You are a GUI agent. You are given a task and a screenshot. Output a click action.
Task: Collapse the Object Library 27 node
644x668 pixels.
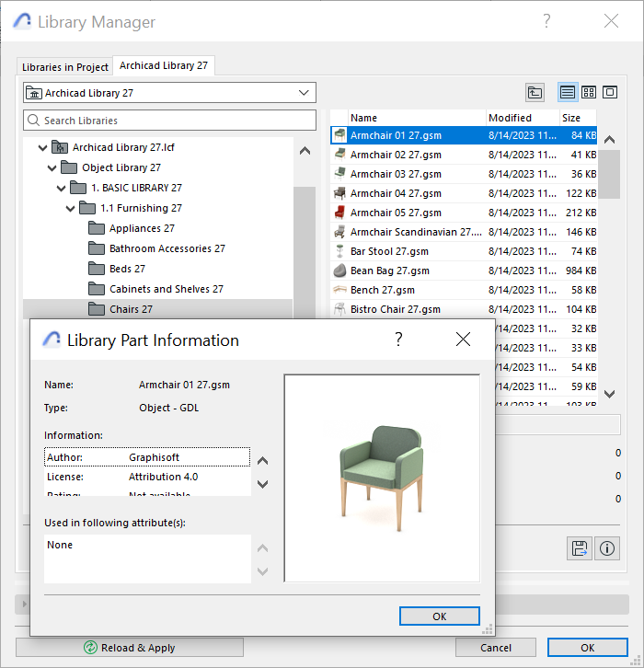point(52,167)
